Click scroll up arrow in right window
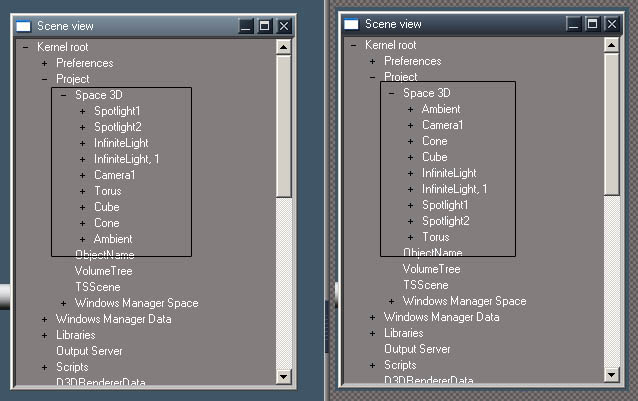This screenshot has width=638, height=401. coord(611,45)
